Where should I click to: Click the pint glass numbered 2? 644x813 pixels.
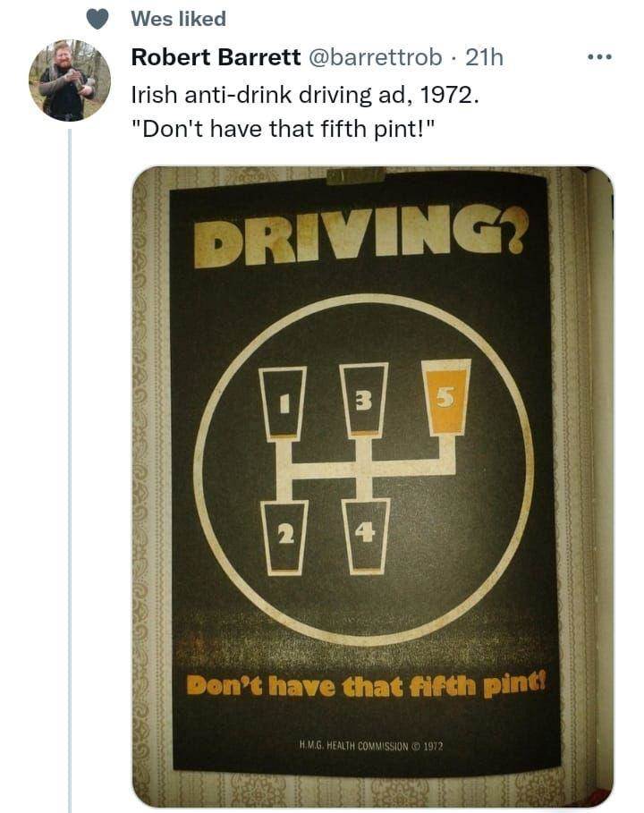pos(284,535)
